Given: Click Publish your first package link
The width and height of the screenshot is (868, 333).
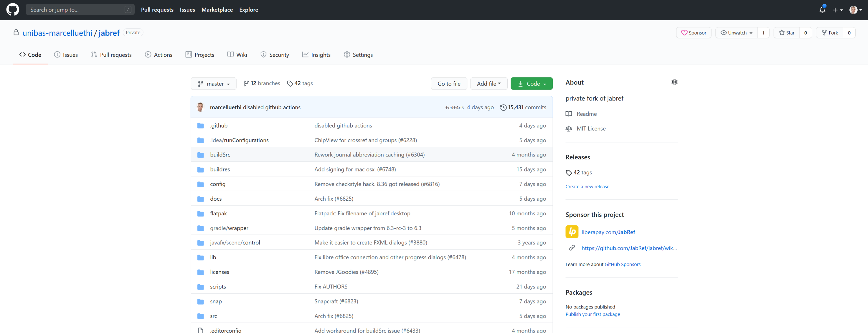Looking at the screenshot, I should tap(593, 314).
